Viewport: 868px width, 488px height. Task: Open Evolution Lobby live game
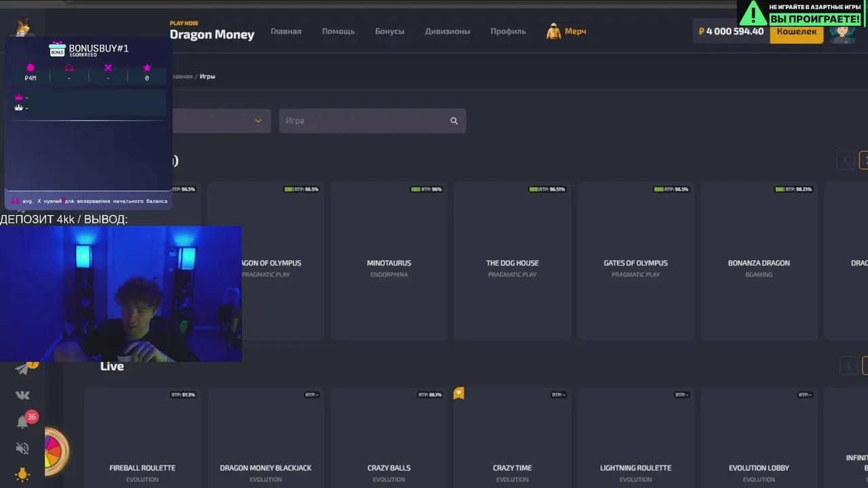point(759,437)
